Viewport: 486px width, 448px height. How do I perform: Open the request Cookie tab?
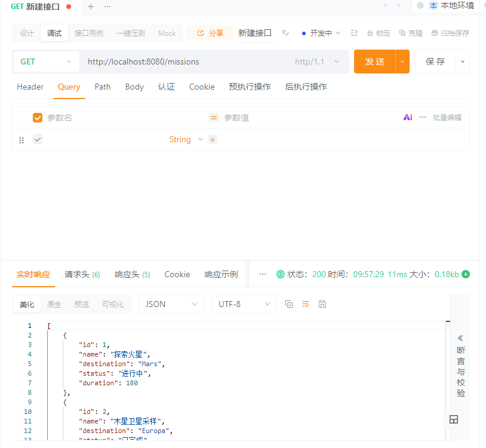click(202, 87)
